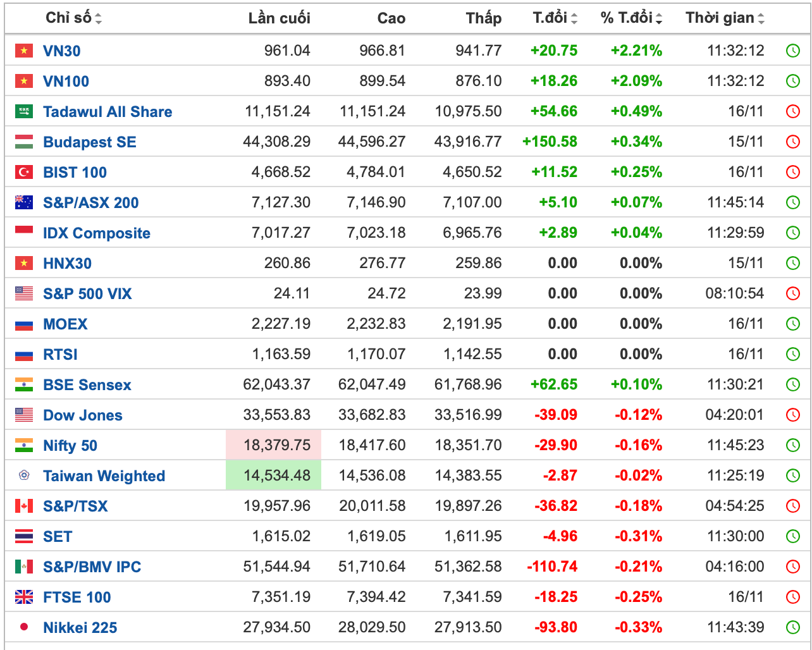Click the green clock icon in VN100 row
812x650 pixels.
pos(792,81)
